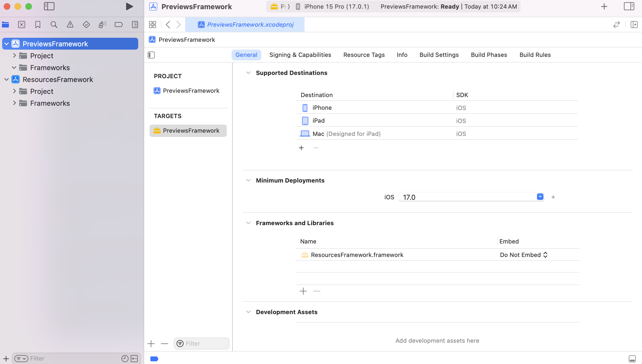The image size is (642, 364).
Task: Hide the project and targets list
Action: pyautogui.click(x=151, y=55)
